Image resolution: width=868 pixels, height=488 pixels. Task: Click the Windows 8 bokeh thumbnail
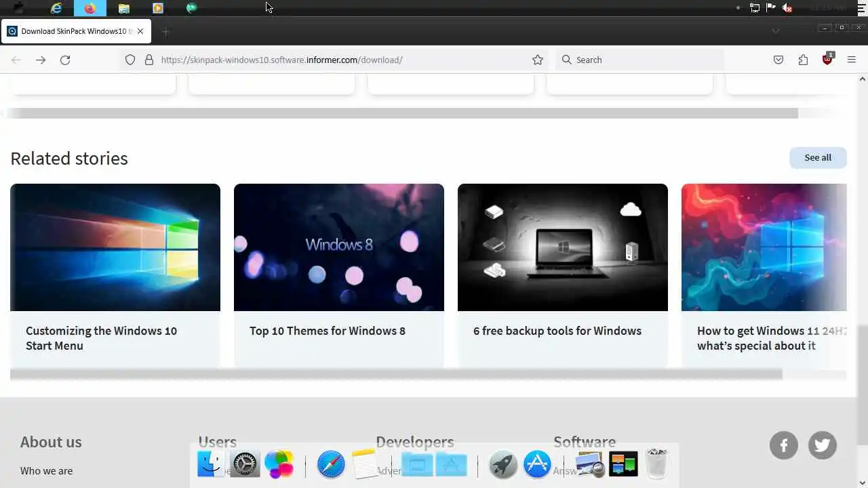pyautogui.click(x=339, y=247)
